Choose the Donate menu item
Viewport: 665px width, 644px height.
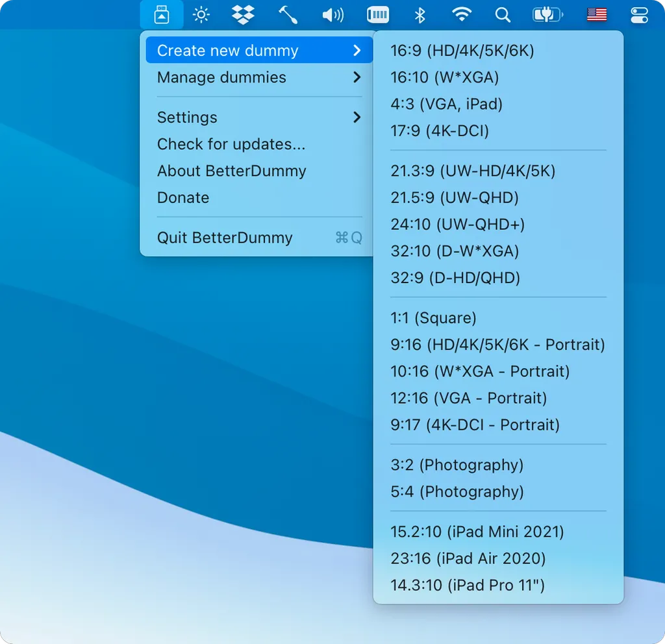click(183, 197)
